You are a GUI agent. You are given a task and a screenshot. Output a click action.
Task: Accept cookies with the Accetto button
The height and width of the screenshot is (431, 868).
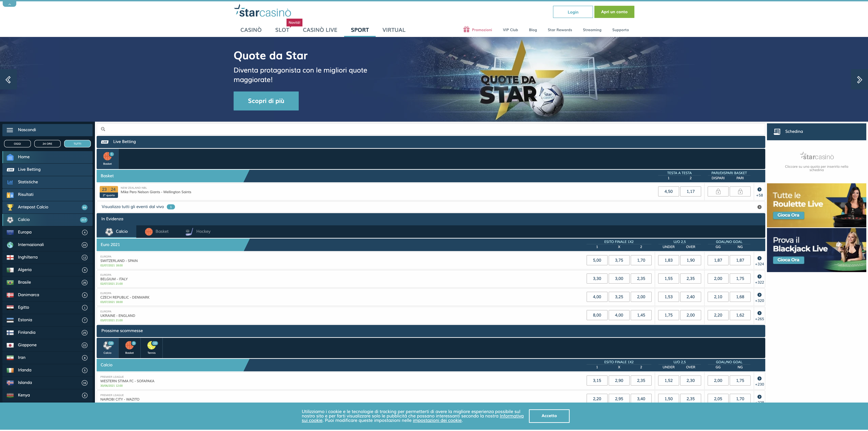(549, 416)
